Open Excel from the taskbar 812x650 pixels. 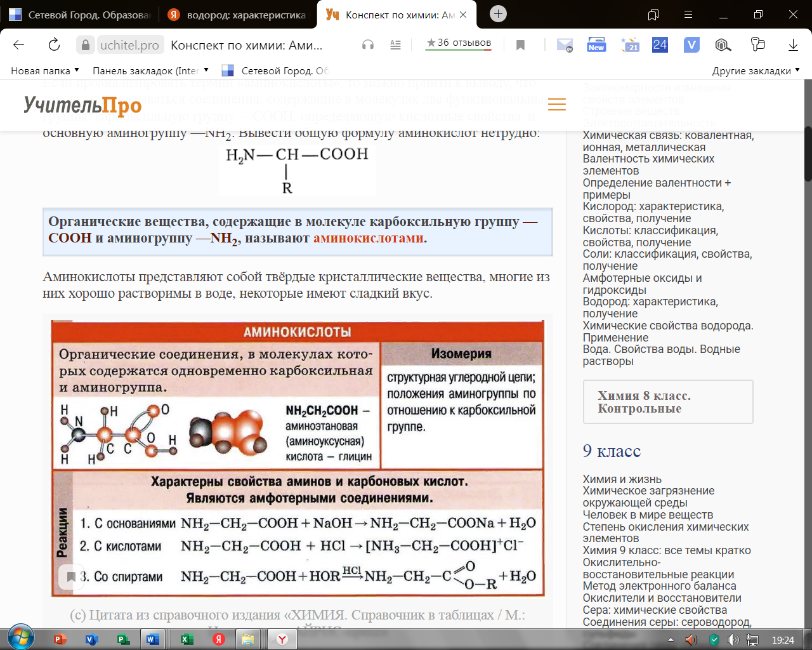(x=187, y=639)
